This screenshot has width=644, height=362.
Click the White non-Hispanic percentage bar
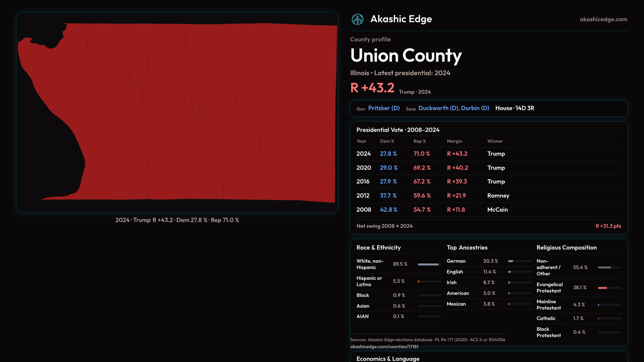(428, 264)
